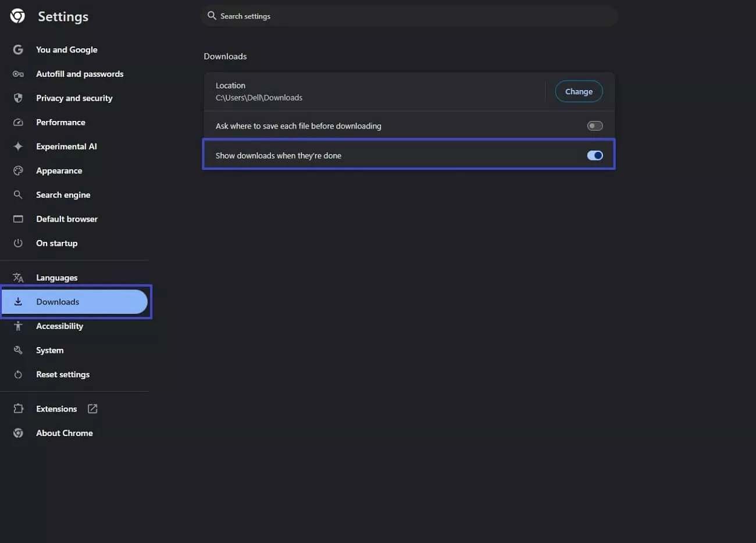Click the On startup power icon
The image size is (756, 543).
(18, 243)
